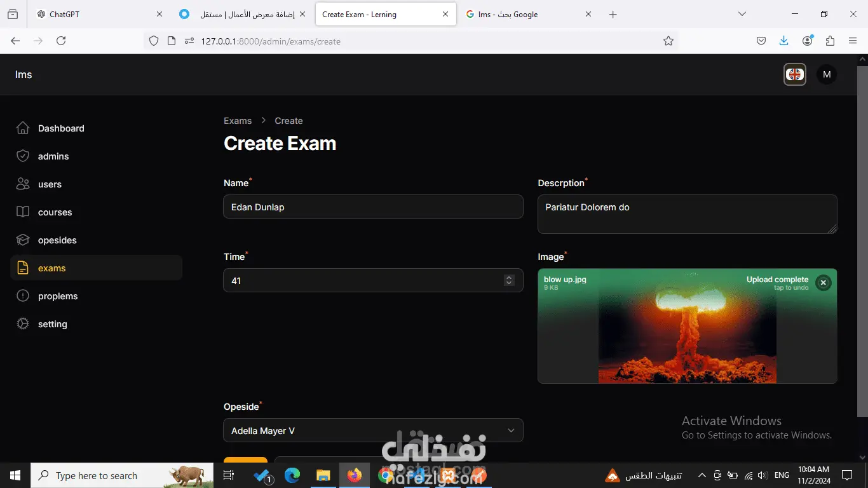The image size is (868, 488).
Task: Launch Microsoft Edge from the taskbar
Action: (x=292, y=475)
